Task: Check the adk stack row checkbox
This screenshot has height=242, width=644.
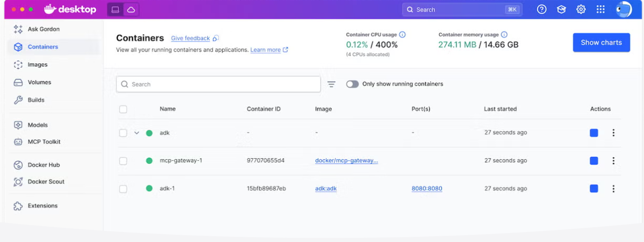Action: coord(123,133)
